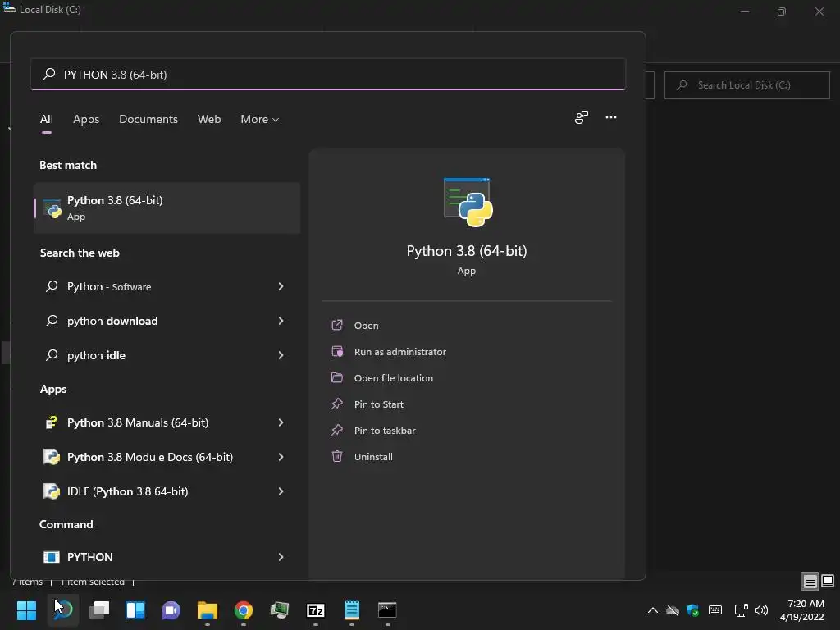Image resolution: width=840 pixels, height=630 pixels.
Task: Click the touch keyboard tray icon
Action: 715,610
